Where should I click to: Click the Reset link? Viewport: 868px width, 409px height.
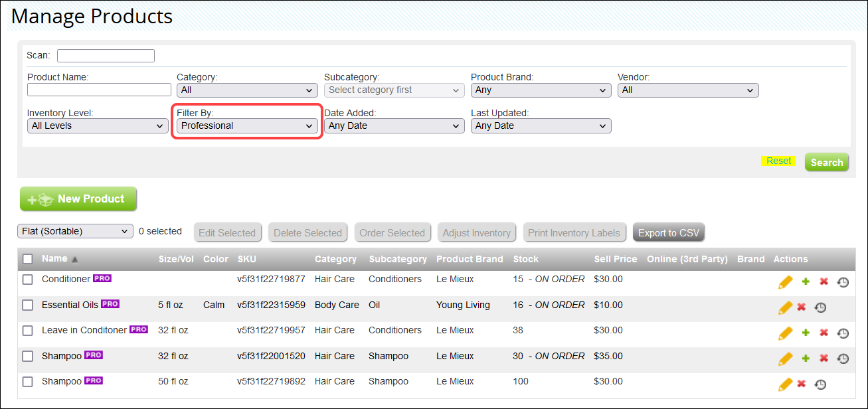778,161
